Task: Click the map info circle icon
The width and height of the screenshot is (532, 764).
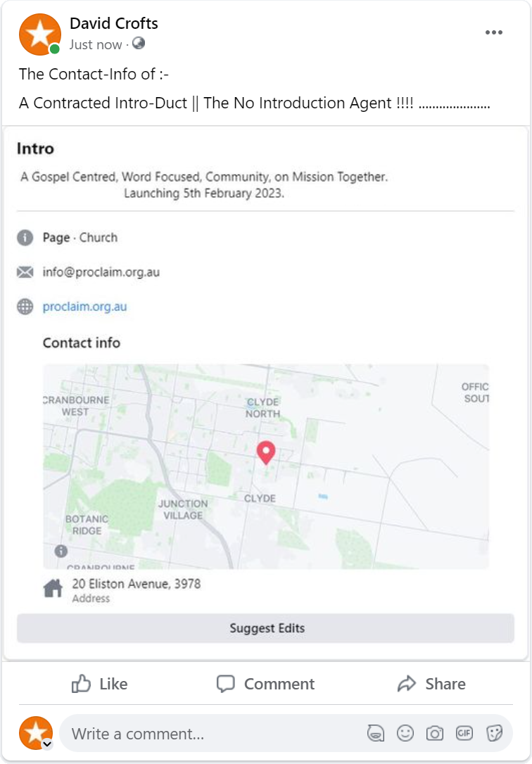Action: click(61, 551)
